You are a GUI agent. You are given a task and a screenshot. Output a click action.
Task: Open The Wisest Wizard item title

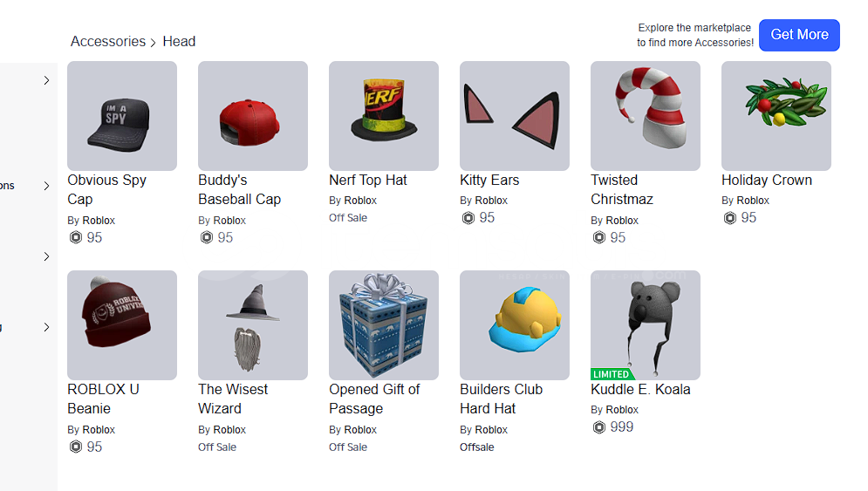coord(233,399)
